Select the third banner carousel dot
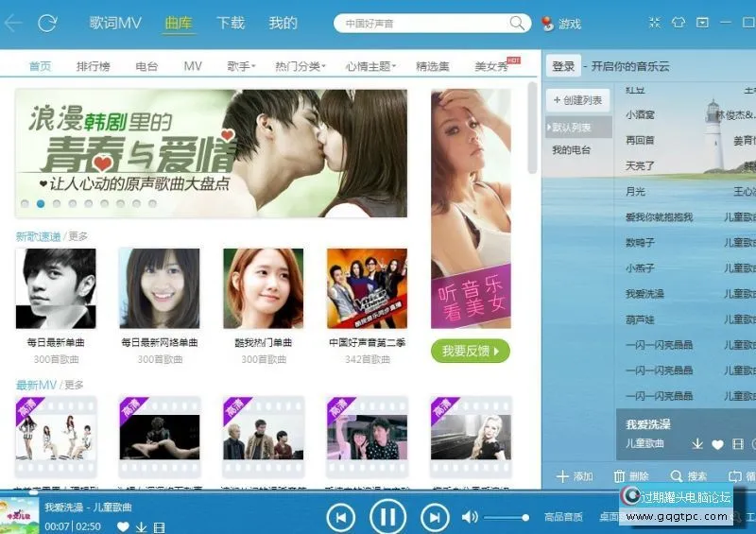Viewport: 756px width, 534px height. [x=57, y=204]
